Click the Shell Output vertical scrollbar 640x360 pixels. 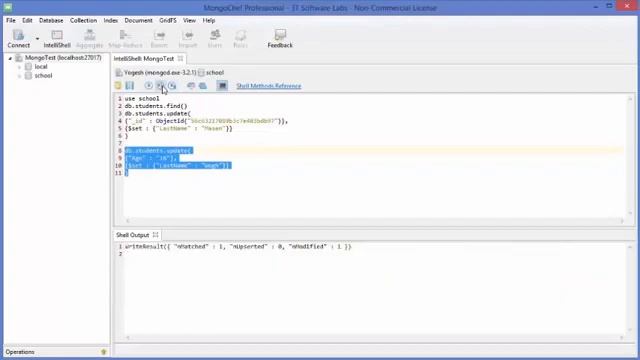630,289
